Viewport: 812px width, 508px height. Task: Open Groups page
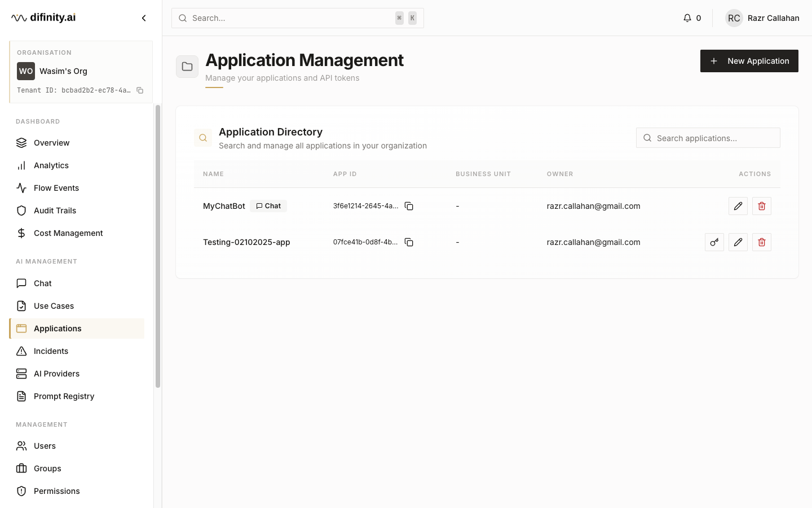(77, 468)
